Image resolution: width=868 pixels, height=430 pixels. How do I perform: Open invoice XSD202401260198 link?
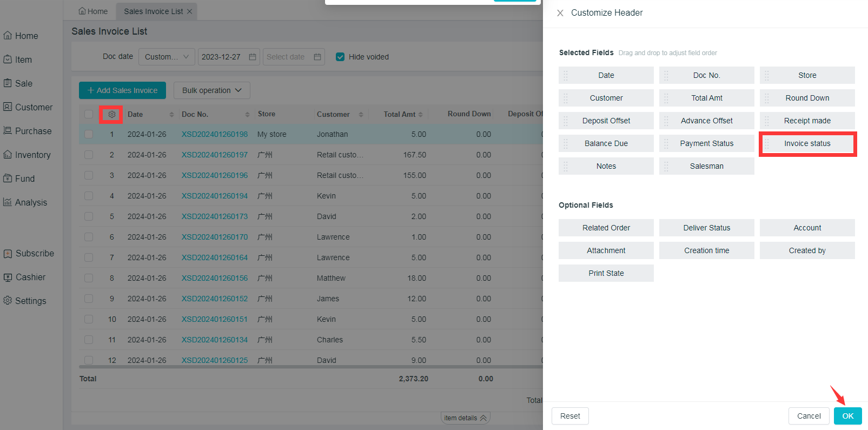[215, 134]
